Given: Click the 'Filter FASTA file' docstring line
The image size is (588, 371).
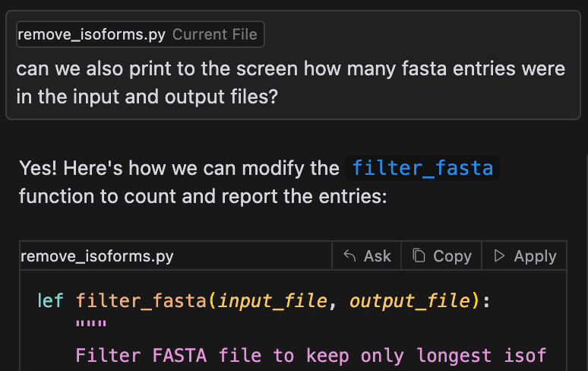Looking at the screenshot, I should (311, 355).
